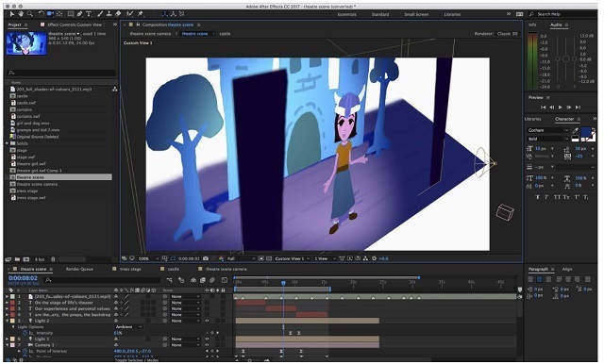The width and height of the screenshot is (604, 364).
Task: Toggle visibility eye of Light 1 layer
Action: tap(207, 339)
